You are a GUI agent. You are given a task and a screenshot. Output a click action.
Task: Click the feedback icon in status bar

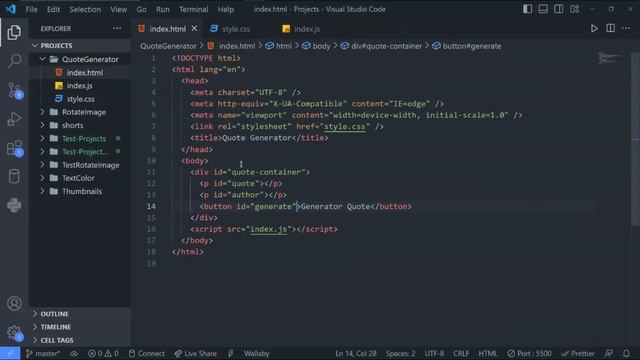click(x=609, y=353)
